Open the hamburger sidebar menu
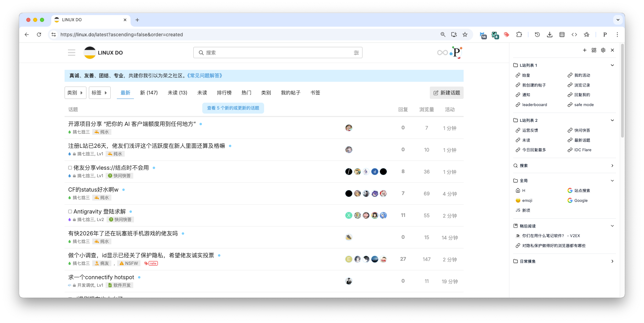Screen dimensions: 644x323 [71, 52]
